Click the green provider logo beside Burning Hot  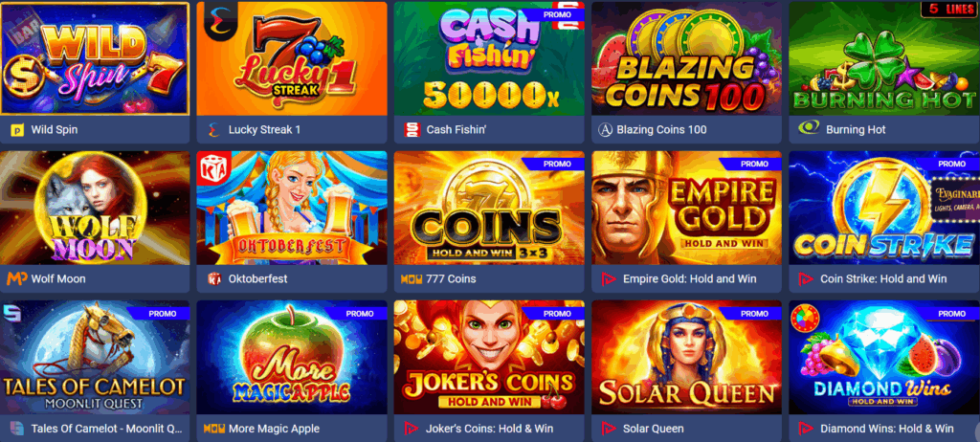point(808,128)
